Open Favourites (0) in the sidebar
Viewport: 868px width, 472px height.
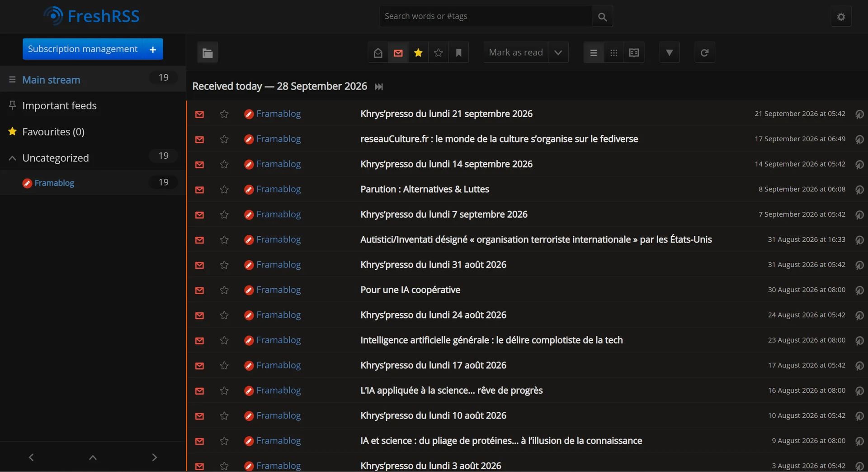click(53, 132)
